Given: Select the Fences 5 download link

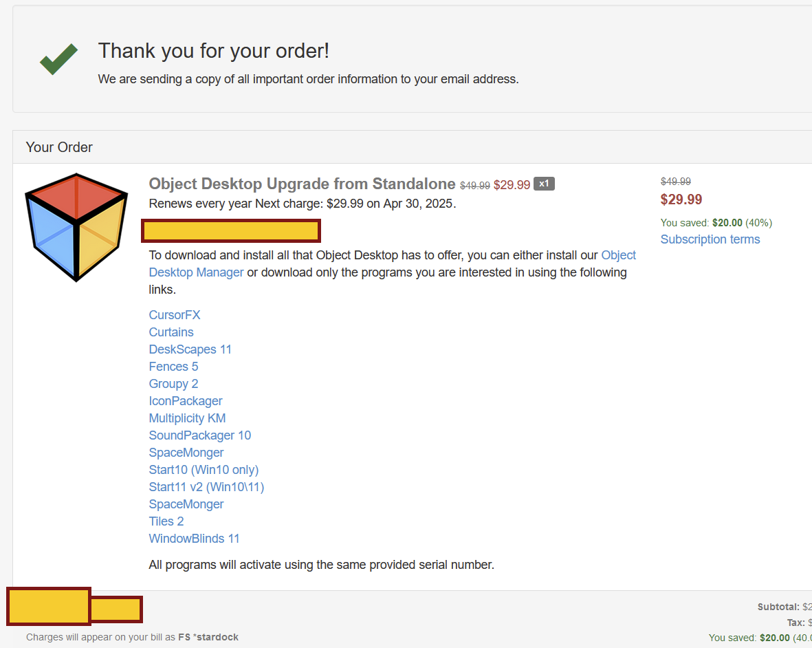Looking at the screenshot, I should pyautogui.click(x=173, y=367).
